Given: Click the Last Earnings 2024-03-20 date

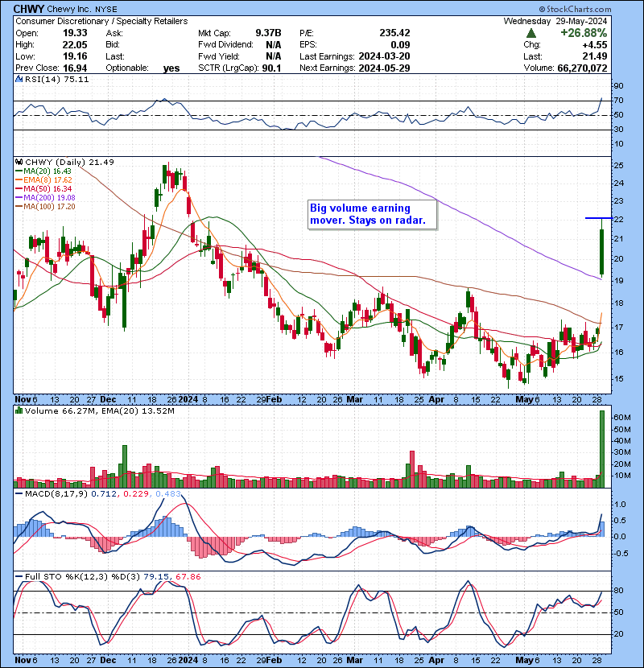Looking at the screenshot, I should [385, 56].
